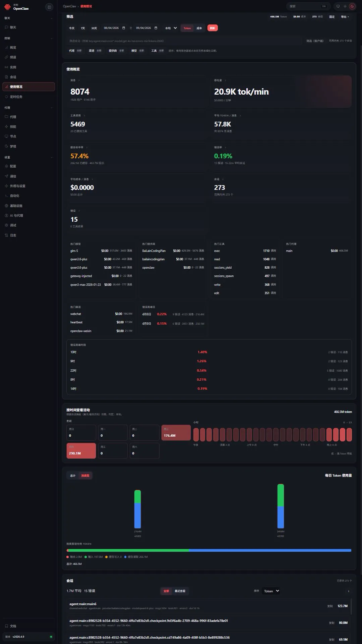Open 节点 nodes in sidebar

tap(28, 136)
